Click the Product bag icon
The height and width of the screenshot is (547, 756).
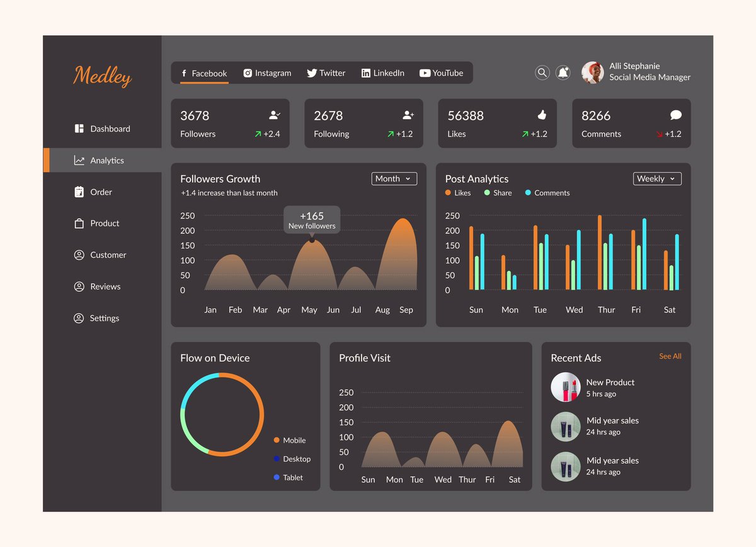(79, 223)
